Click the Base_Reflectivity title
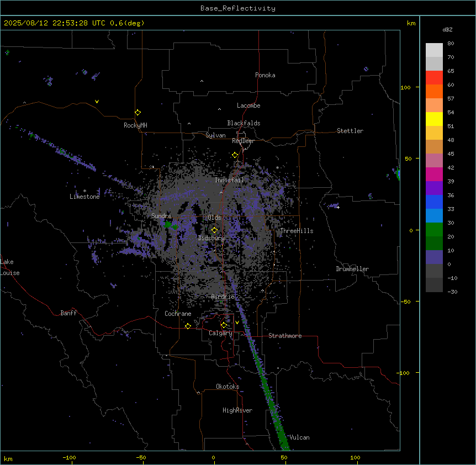 (x=238, y=8)
